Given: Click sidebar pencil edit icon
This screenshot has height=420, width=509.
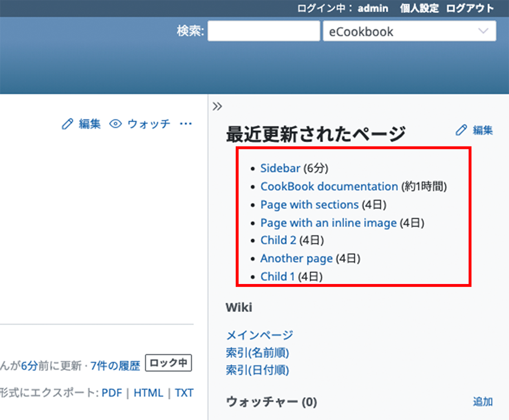Looking at the screenshot, I should [461, 130].
